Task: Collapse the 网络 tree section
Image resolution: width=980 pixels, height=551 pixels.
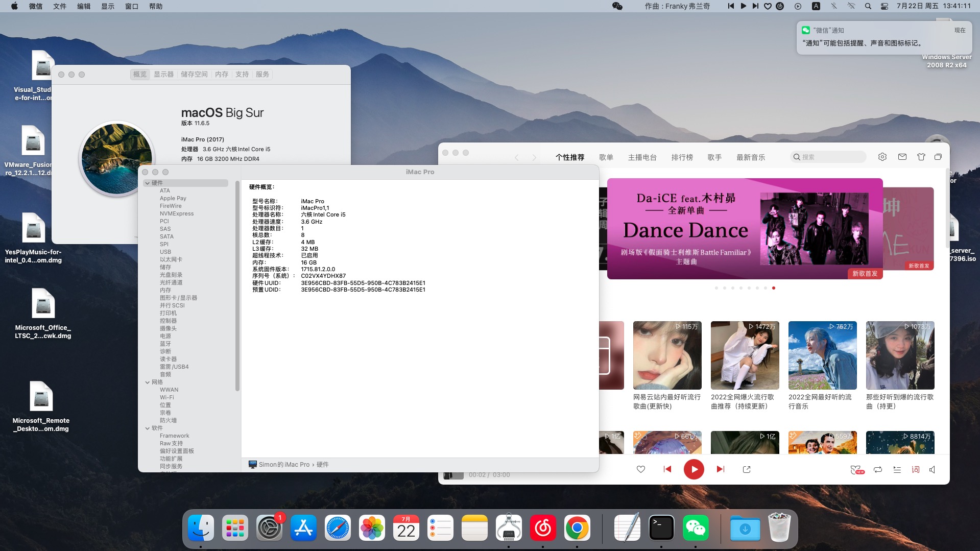Action: (148, 382)
